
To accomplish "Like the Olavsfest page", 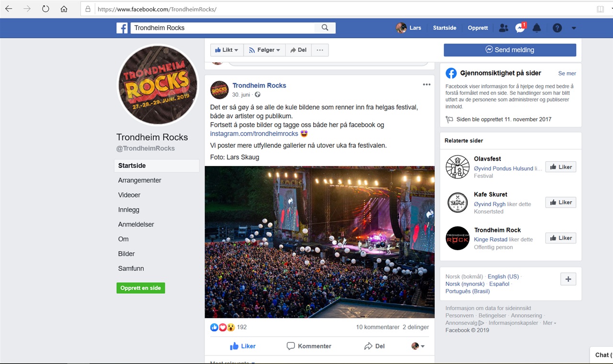I will (x=561, y=167).
